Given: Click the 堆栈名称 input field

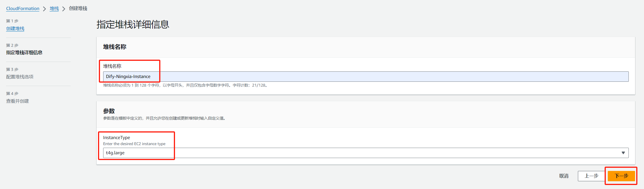Looking at the screenshot, I should click(366, 77).
